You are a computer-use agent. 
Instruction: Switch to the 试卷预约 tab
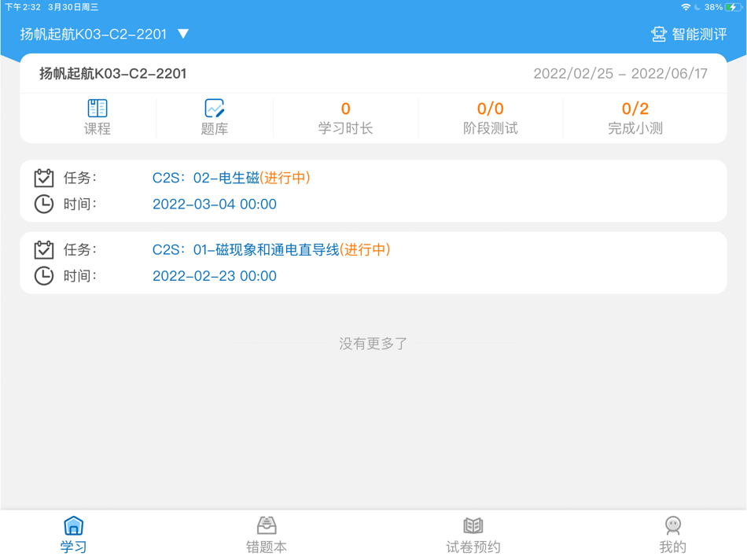473,533
